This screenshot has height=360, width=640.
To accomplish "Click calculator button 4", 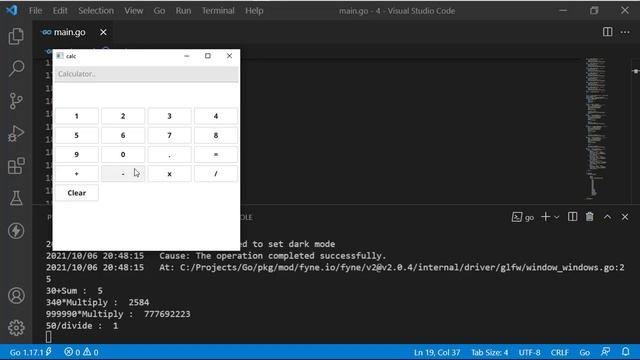I will 216,116.
